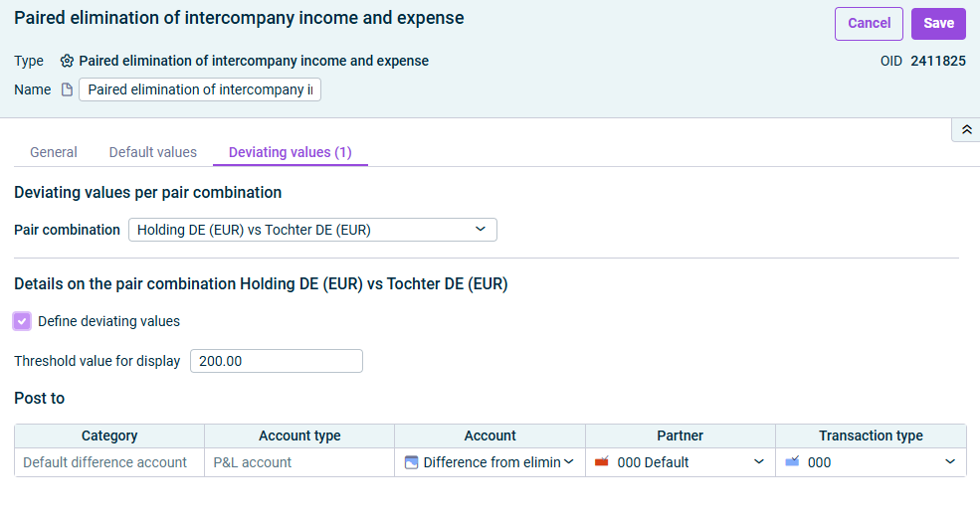Click the red partner icon before 000 Default
The height and width of the screenshot is (522, 980).
[602, 462]
